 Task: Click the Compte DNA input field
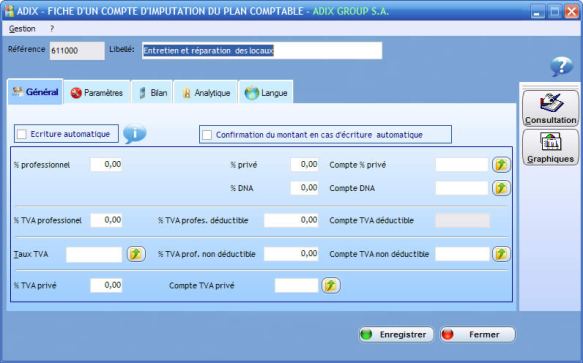(x=462, y=188)
